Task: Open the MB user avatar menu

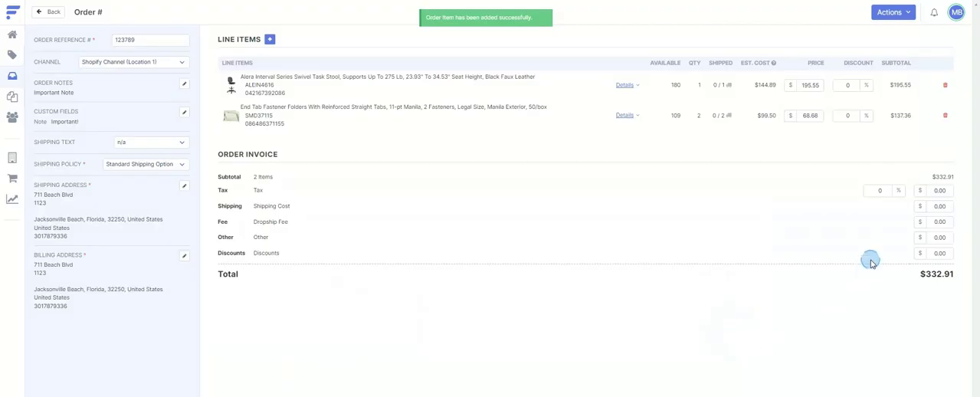Action: 956,12
